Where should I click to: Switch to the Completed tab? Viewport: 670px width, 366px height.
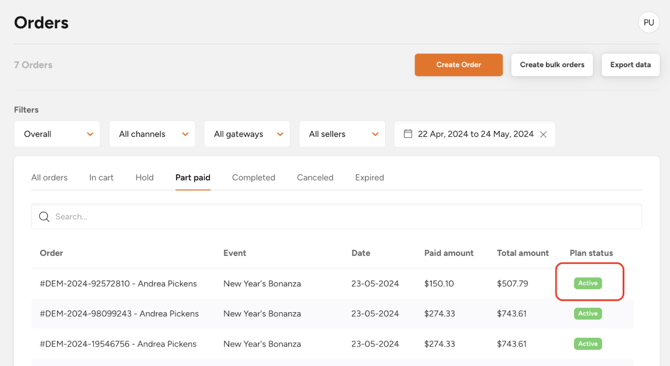coord(253,178)
